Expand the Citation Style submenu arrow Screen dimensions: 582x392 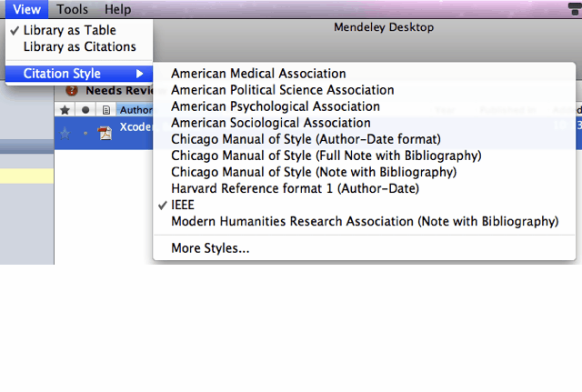coord(139,74)
